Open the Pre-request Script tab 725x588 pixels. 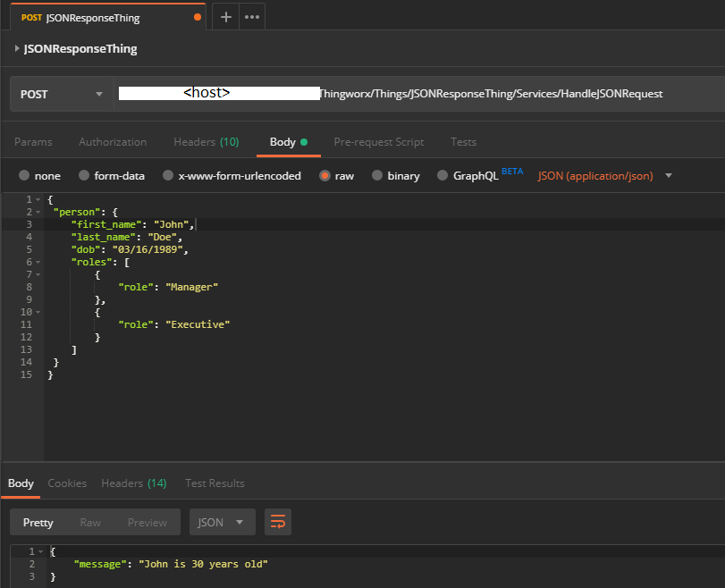coord(378,142)
